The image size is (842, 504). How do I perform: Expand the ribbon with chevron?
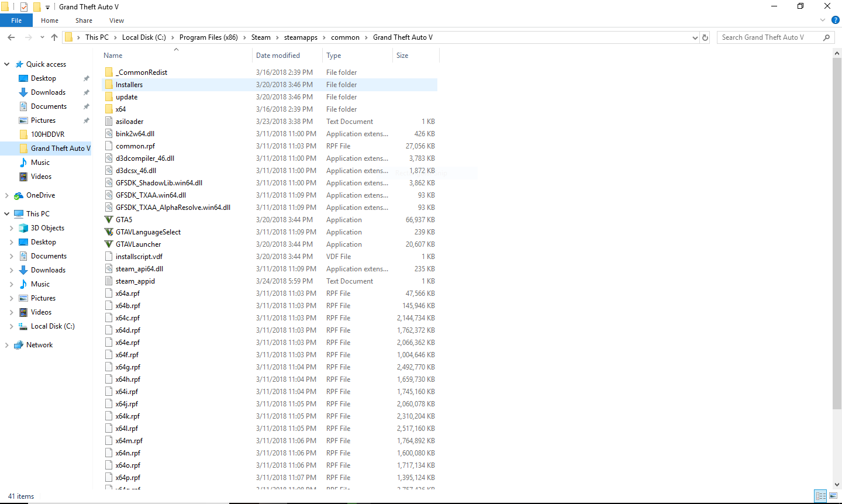coord(823,20)
